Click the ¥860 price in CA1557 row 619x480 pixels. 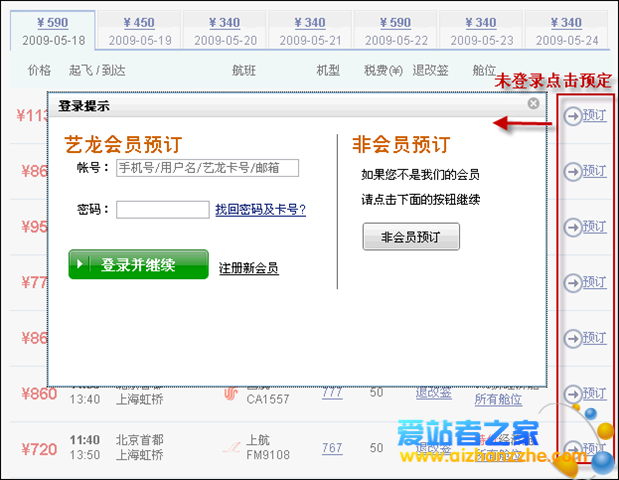39,394
